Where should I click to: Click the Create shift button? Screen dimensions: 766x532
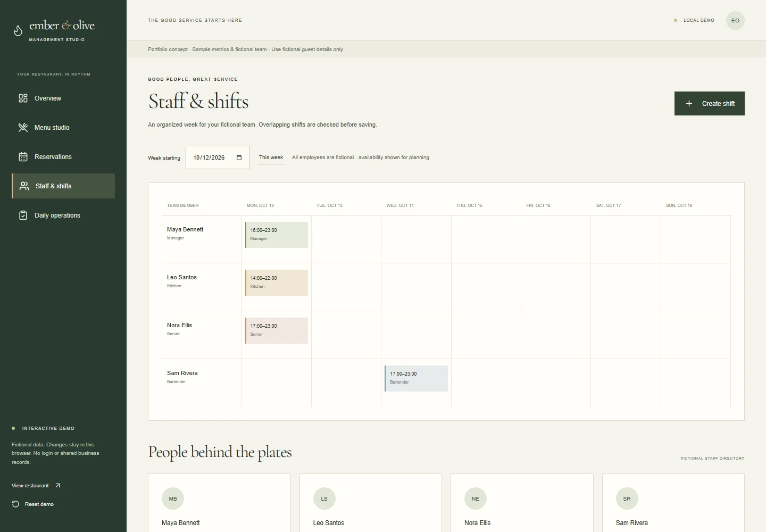[x=710, y=104]
